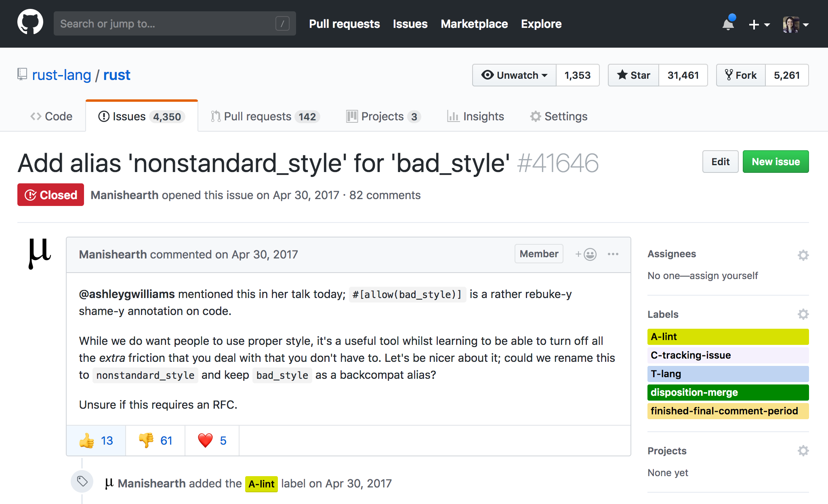This screenshot has width=828, height=504.
Task: Click the finished-final-comment-period label
Action: (x=728, y=411)
